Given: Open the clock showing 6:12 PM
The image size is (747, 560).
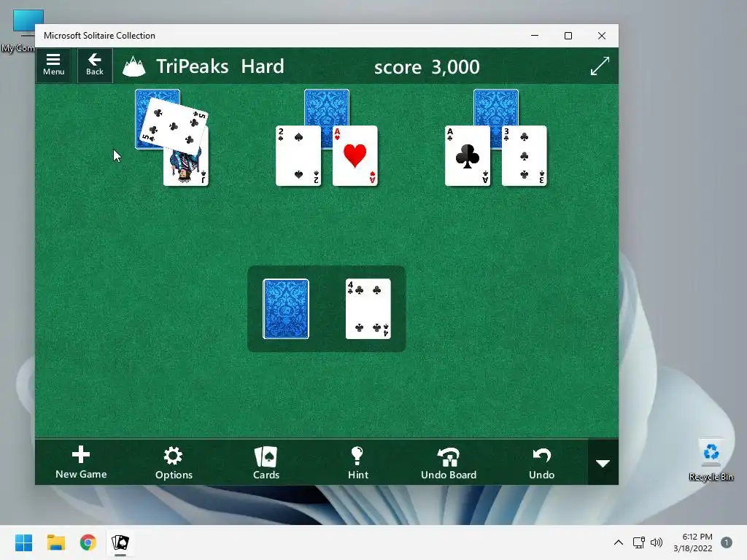Looking at the screenshot, I should click(x=693, y=542).
